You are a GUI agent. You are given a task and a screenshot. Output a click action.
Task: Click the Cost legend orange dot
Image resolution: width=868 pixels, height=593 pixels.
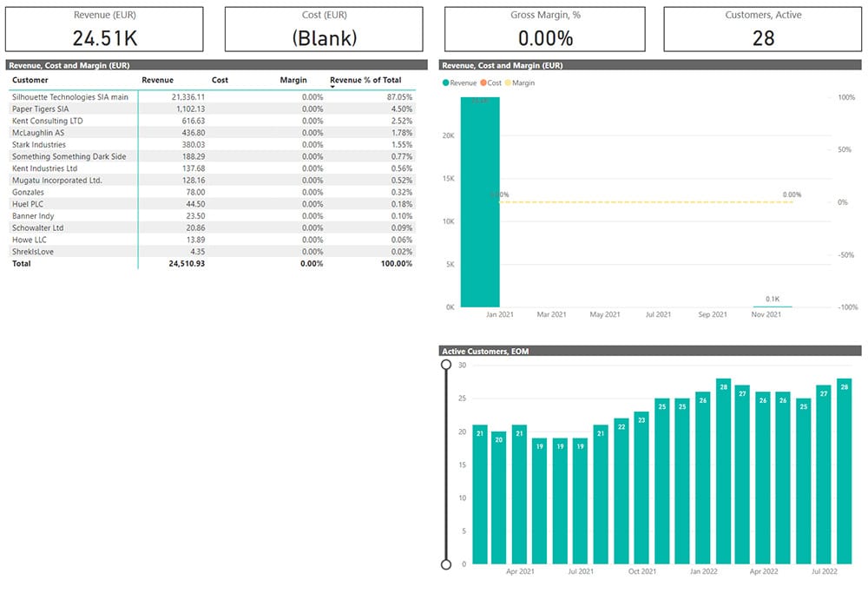coord(483,83)
